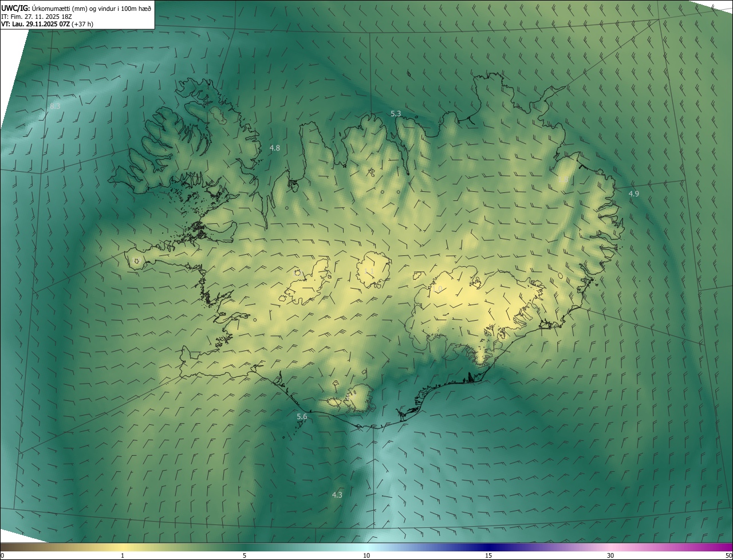
Task: Select the 1 mm tick on colour bar
Action: [x=123, y=555]
